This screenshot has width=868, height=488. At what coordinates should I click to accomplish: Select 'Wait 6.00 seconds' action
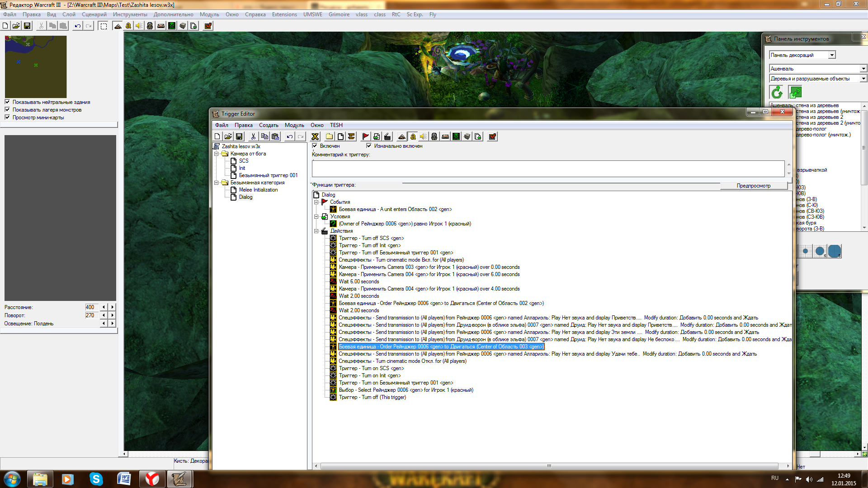point(359,282)
